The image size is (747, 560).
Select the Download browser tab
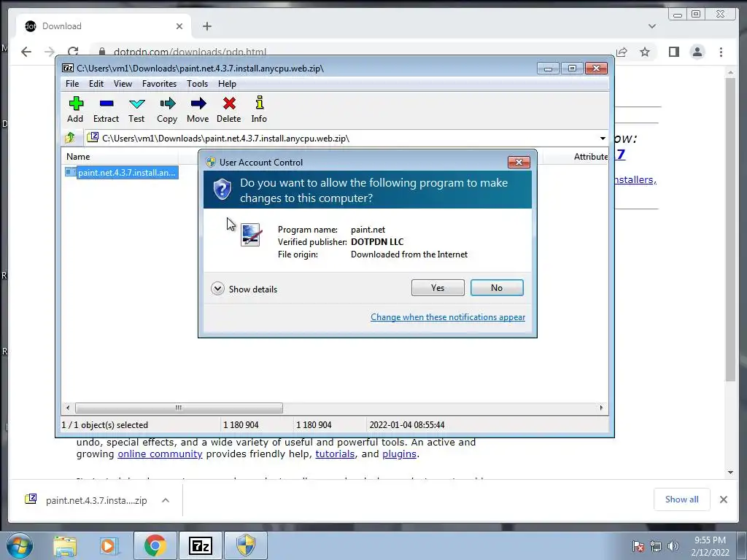104,26
